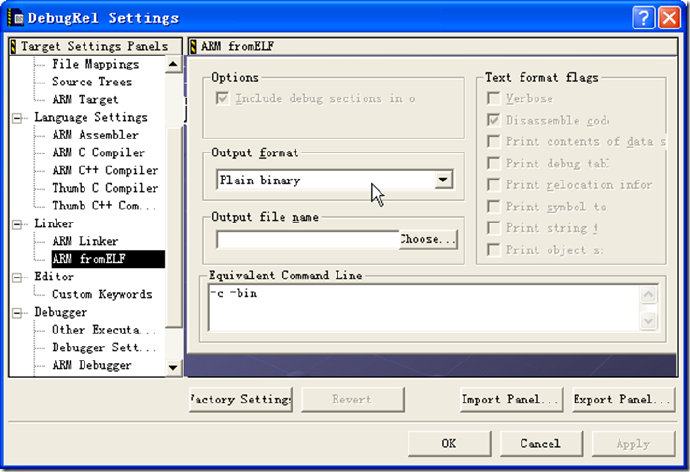Enable Print object sizes checkbox
The width and height of the screenshot is (690, 472).
pos(494,250)
